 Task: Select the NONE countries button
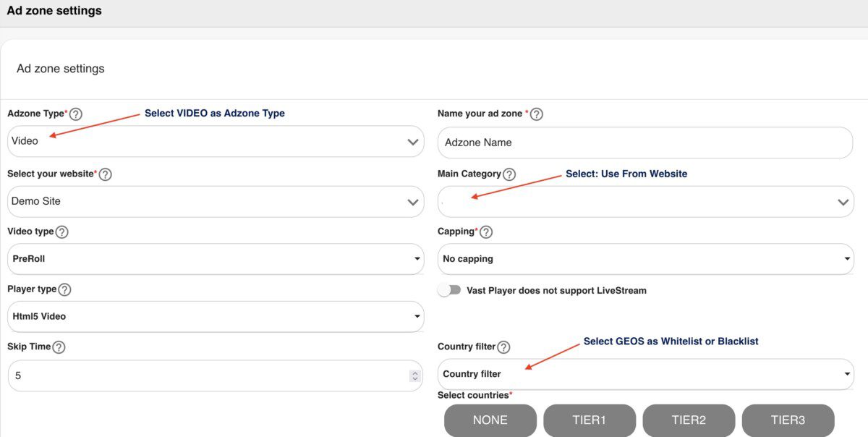point(490,420)
